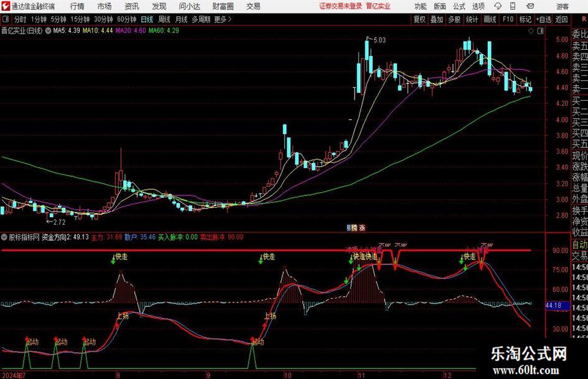Click the red 晋亿实业 stock name in title bar
The height and width of the screenshot is (379, 588).
click(378, 6)
